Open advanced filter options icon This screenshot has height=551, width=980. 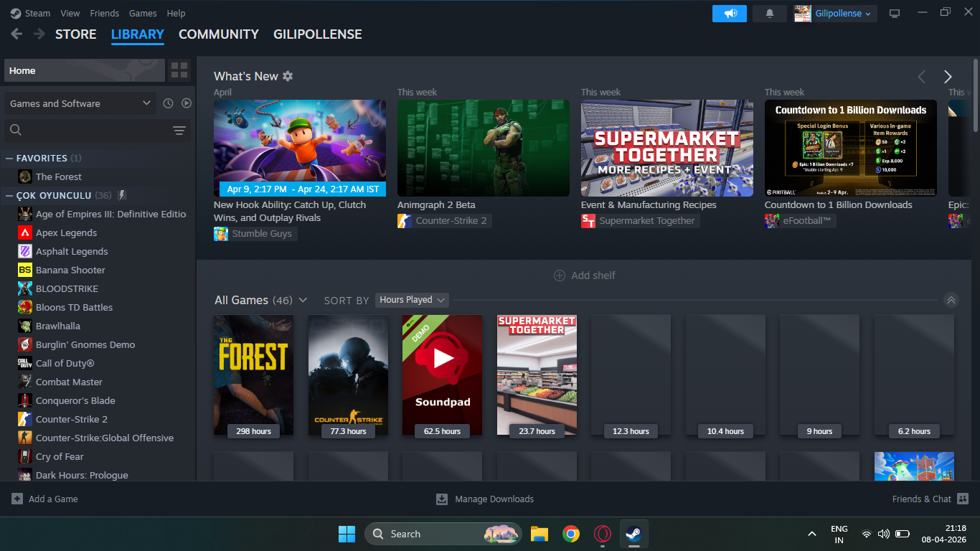tap(179, 130)
